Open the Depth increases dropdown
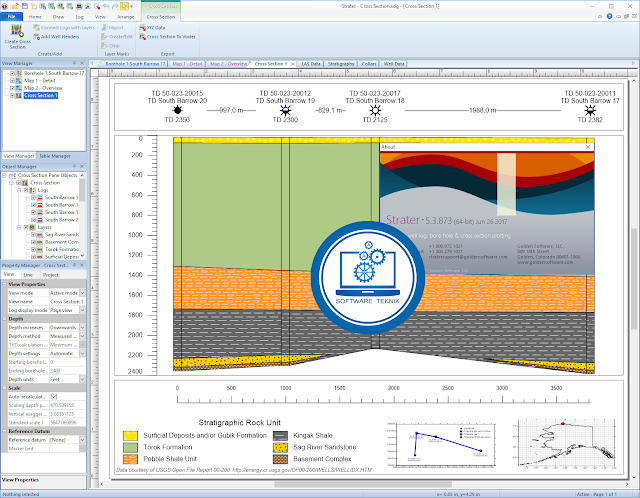640x498 pixels. click(82, 327)
